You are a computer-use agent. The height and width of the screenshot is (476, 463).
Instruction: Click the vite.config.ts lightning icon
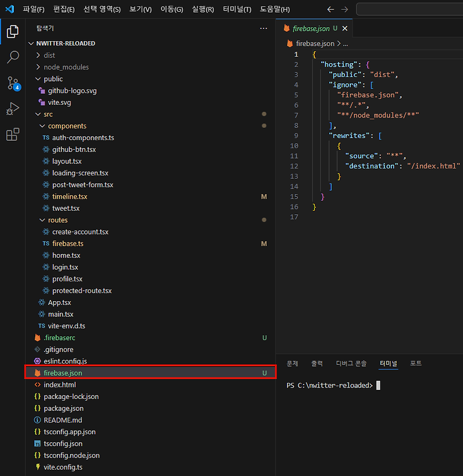(x=38, y=467)
